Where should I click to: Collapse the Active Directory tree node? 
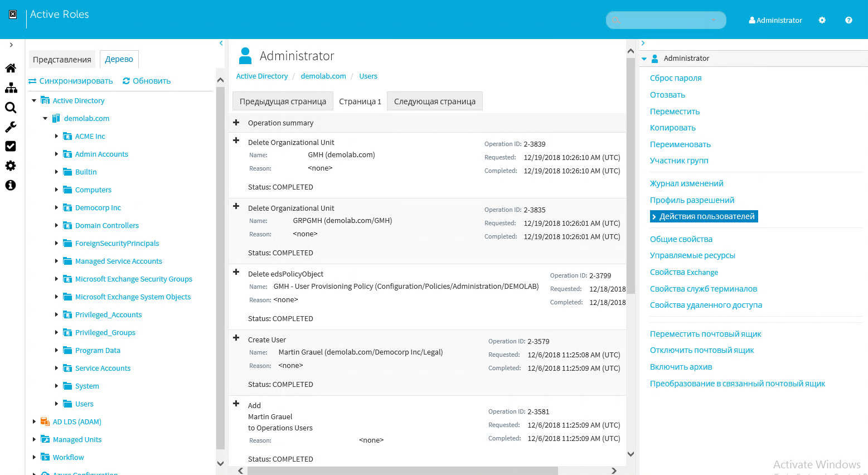pyautogui.click(x=34, y=100)
